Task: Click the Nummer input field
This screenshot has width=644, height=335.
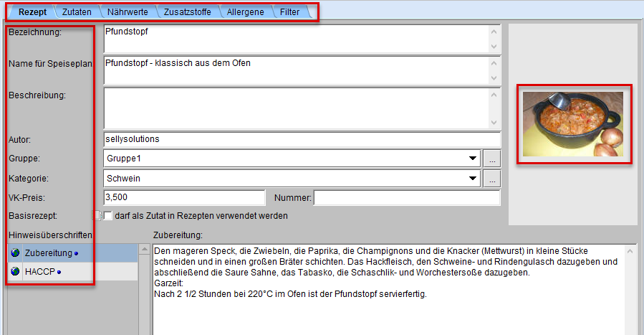Action: [407, 198]
